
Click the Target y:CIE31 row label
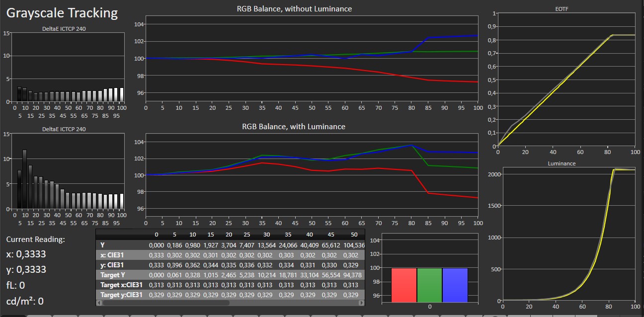click(121, 295)
